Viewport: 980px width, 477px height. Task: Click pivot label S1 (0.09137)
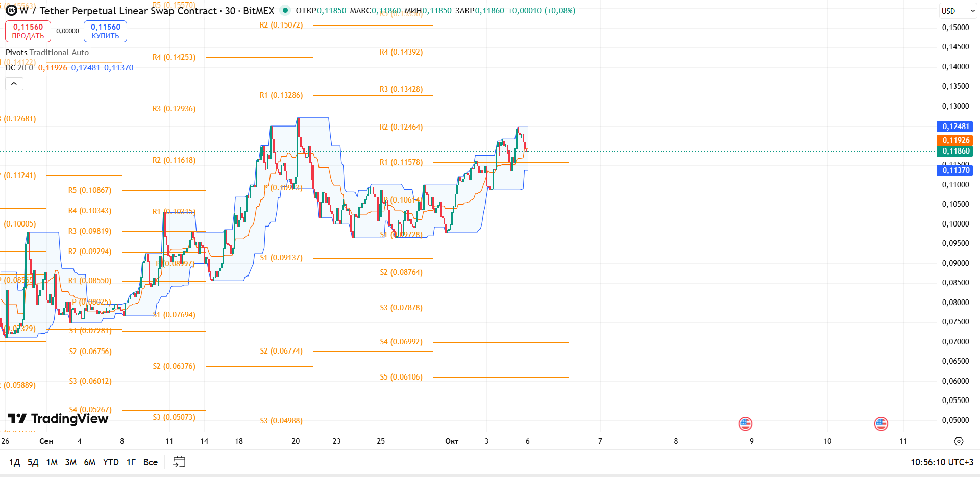(281, 258)
